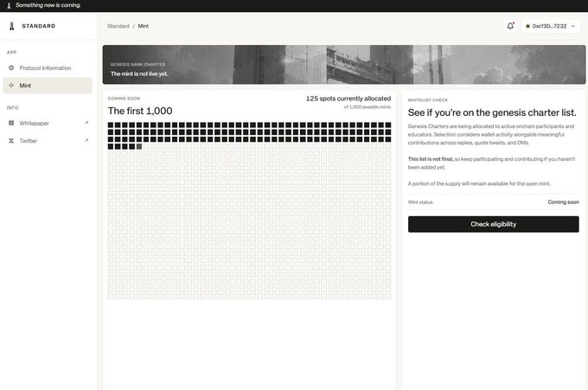
Task: Select the Mint sidebar item
Action: pos(48,86)
